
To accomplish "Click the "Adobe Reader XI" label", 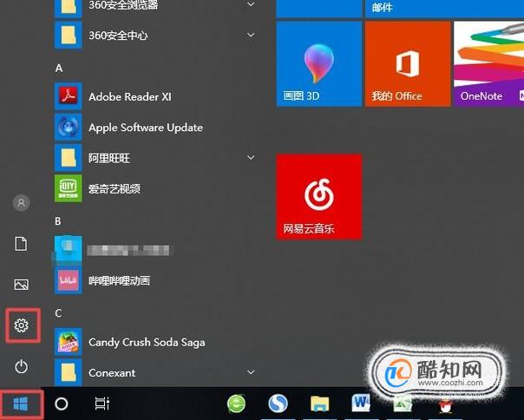I will pyautogui.click(x=130, y=96).
